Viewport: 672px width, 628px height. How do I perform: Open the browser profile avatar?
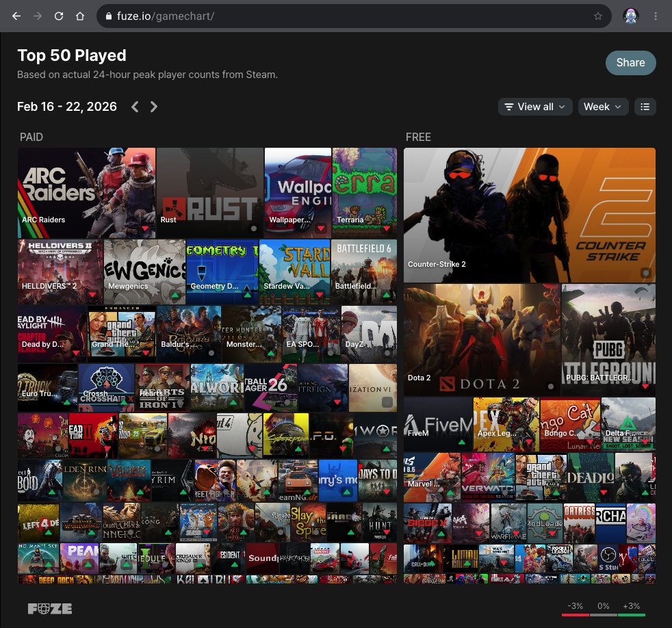(630, 16)
